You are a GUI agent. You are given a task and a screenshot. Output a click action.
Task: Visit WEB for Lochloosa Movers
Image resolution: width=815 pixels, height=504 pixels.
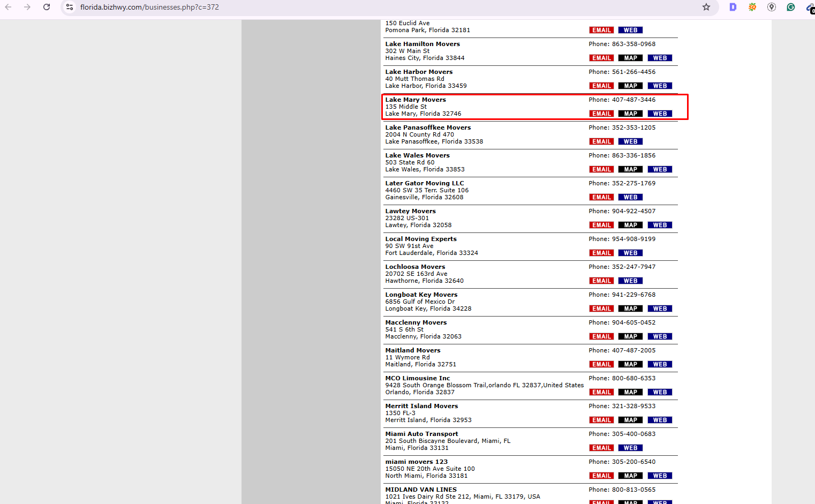point(631,281)
